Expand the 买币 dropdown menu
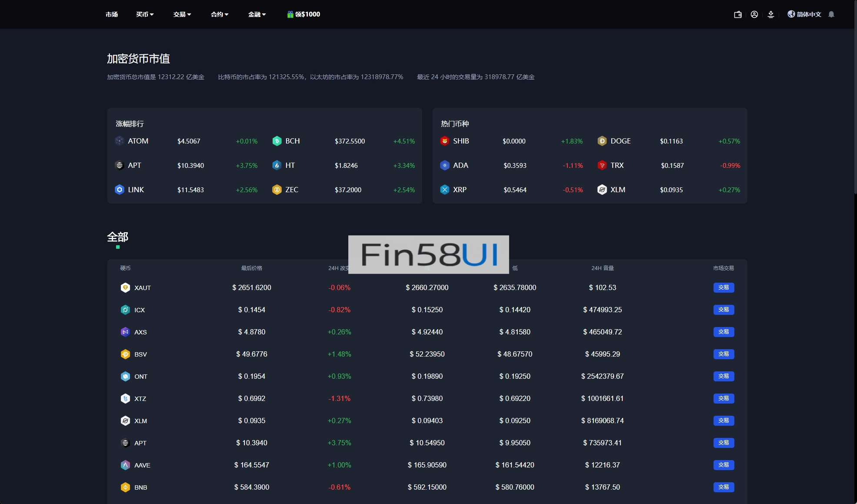Image resolution: width=857 pixels, height=504 pixels. (145, 14)
